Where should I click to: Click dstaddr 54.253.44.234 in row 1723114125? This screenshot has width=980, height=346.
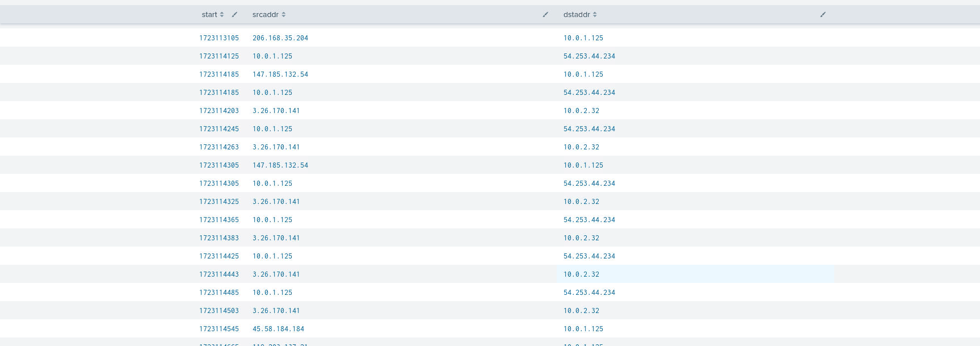click(589, 56)
